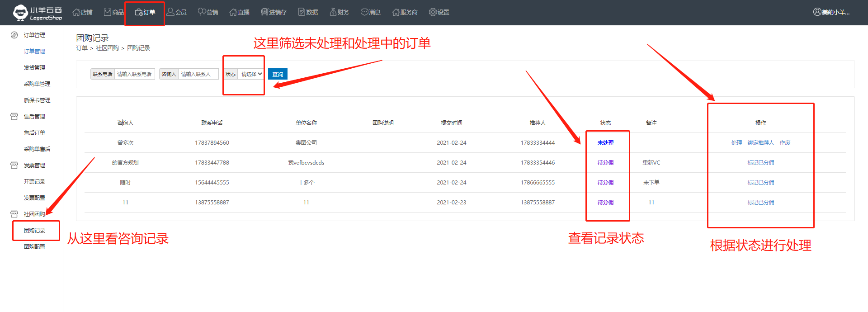
Task: Open the user account menu 美萌小羊
Action: coord(831,12)
